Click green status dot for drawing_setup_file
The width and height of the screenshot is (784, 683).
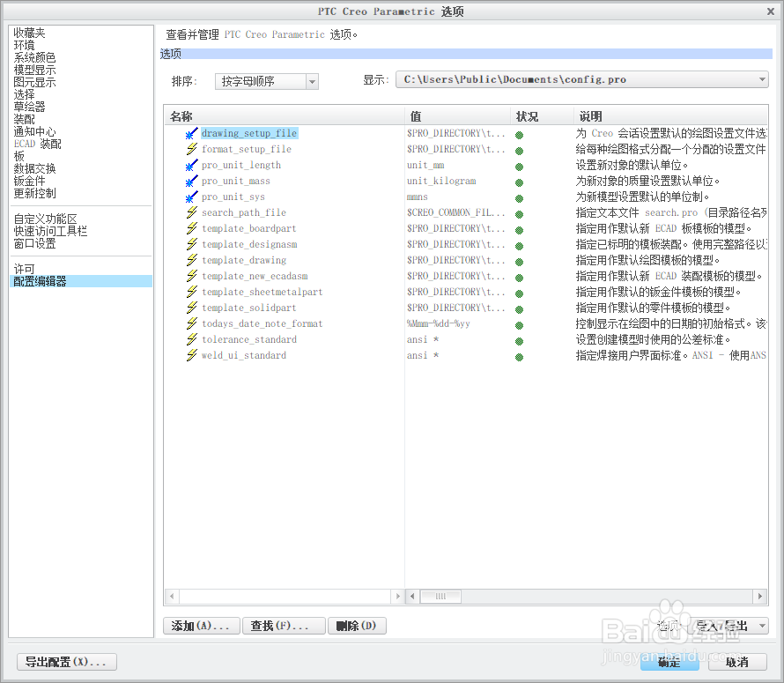pos(520,135)
